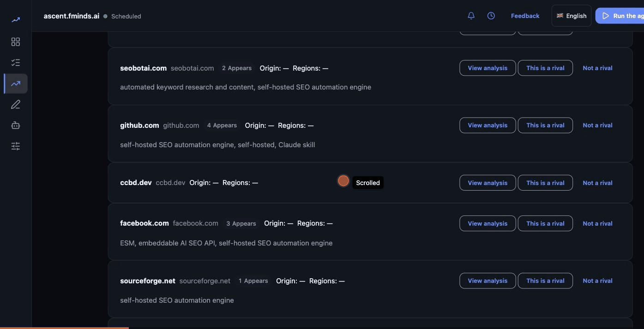Click the Run the agent button

[x=620, y=16]
